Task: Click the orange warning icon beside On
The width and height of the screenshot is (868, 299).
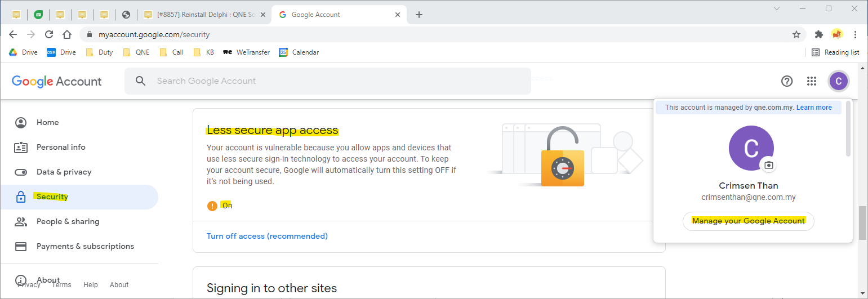Action: click(x=212, y=206)
